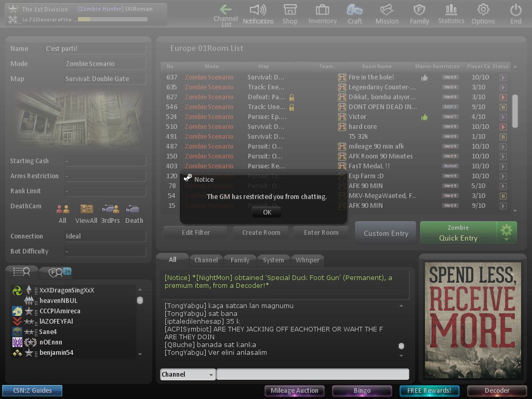Select the All DeathCam option
This screenshot has height=399, width=532.
point(63,213)
